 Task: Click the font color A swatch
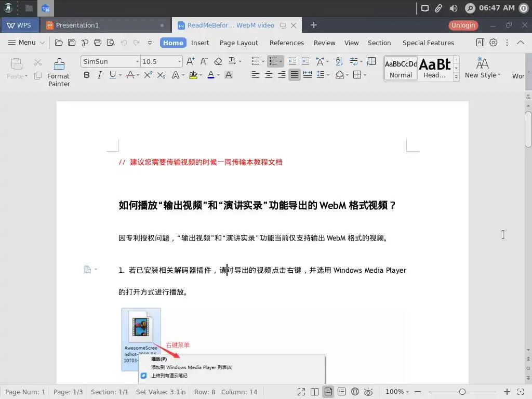[x=211, y=75]
